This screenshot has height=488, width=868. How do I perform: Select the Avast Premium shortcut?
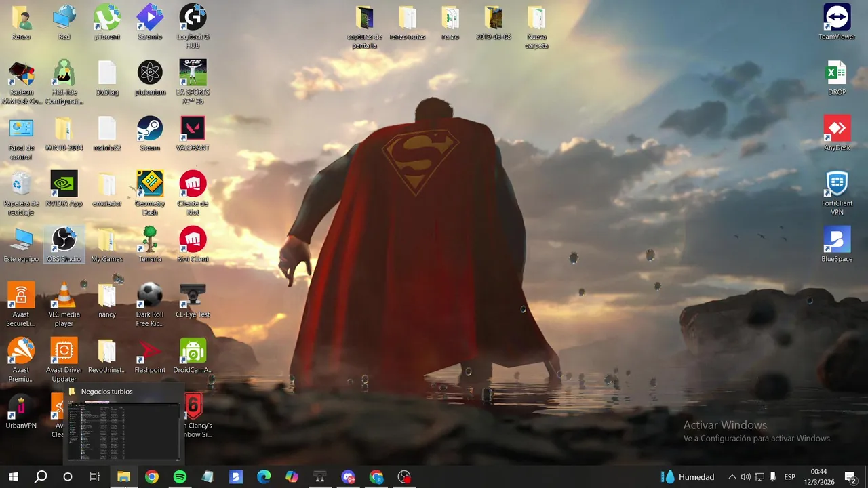pos(21,360)
